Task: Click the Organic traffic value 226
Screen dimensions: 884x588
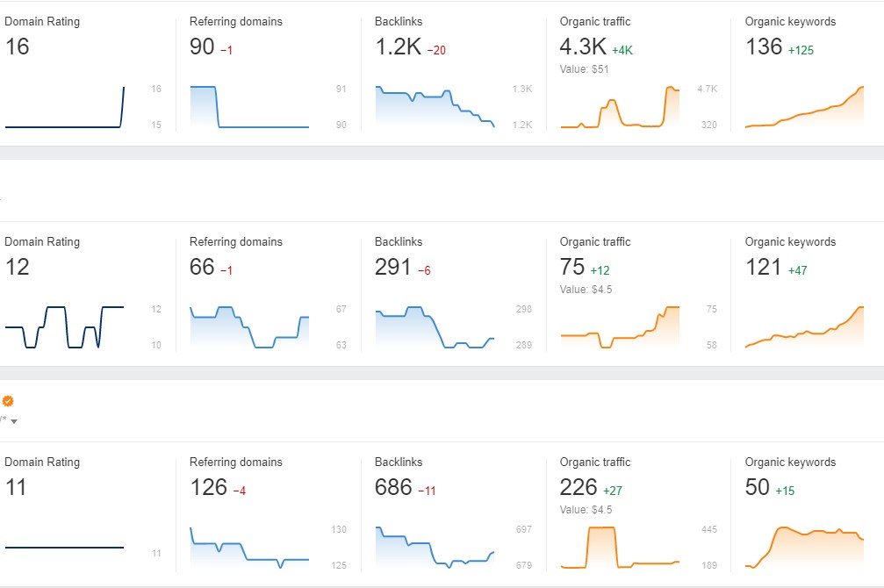Action: pyautogui.click(x=579, y=488)
